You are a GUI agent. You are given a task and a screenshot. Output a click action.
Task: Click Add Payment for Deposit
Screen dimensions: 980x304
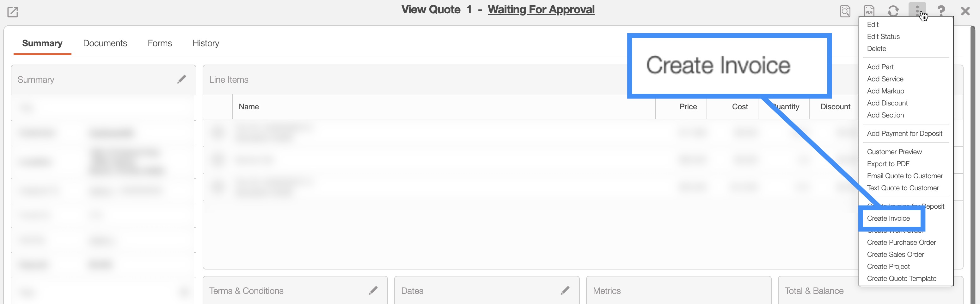904,133
